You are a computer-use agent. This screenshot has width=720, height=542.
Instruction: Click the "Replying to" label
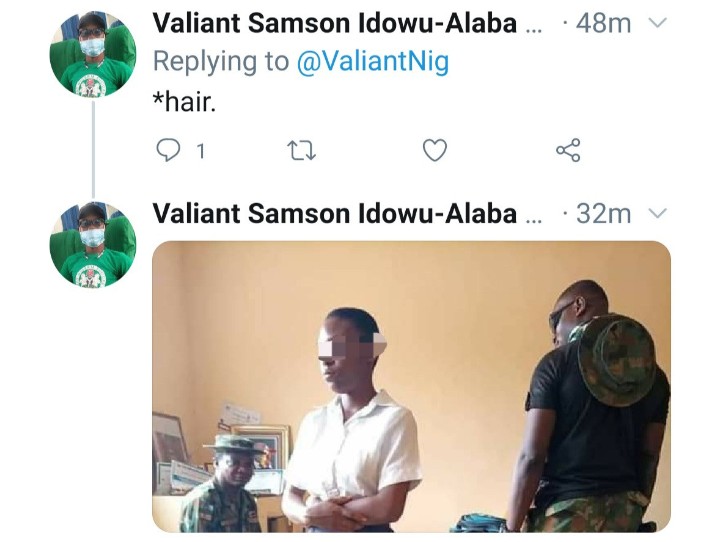point(220,62)
